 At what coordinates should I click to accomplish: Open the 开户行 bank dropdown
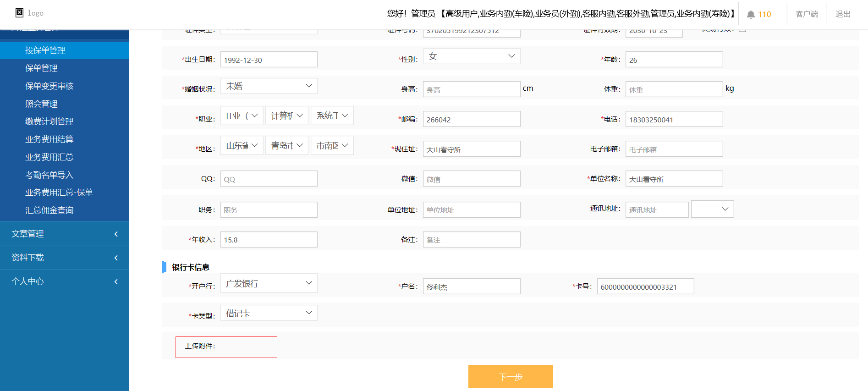269,284
